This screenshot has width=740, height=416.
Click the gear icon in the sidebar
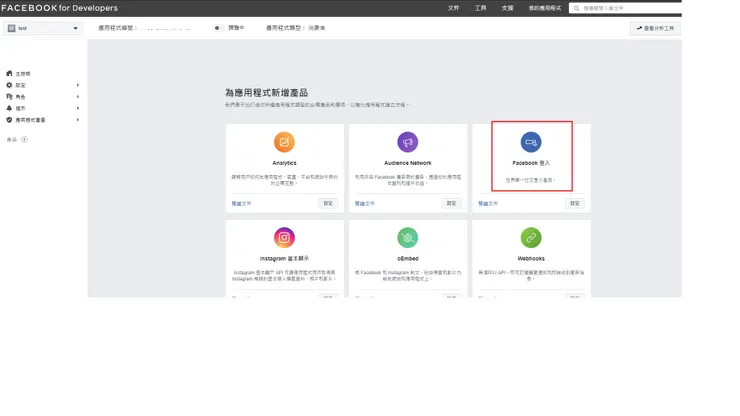[x=9, y=85]
